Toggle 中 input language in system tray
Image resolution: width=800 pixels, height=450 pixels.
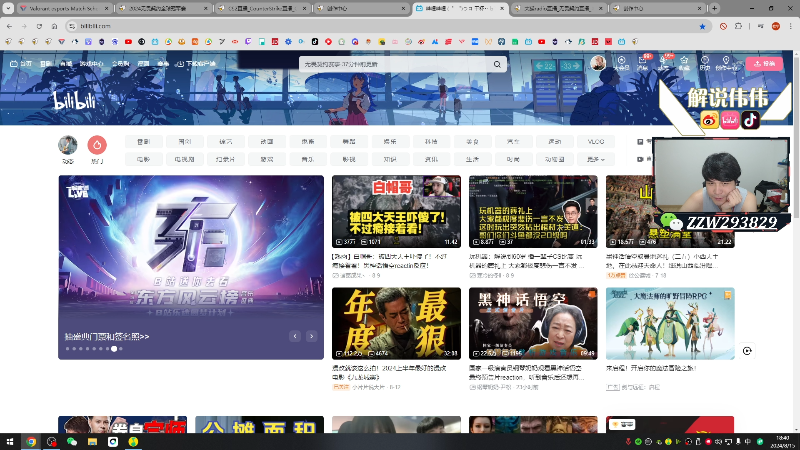[x=747, y=442]
